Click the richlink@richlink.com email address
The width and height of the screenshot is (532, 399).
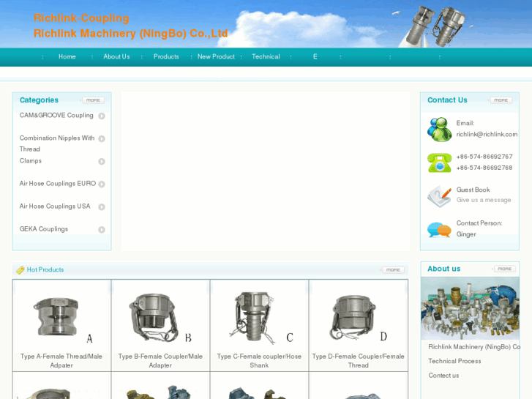(487, 135)
